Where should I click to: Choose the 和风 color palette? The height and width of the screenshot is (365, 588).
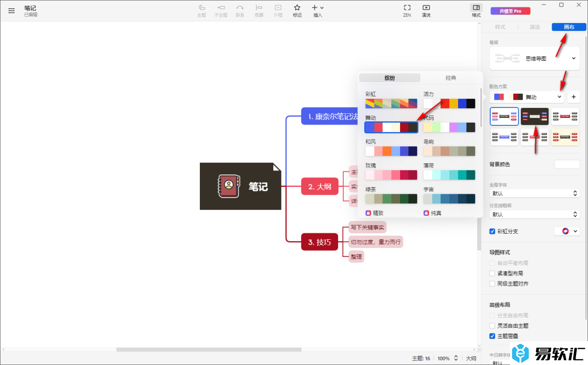click(391, 151)
